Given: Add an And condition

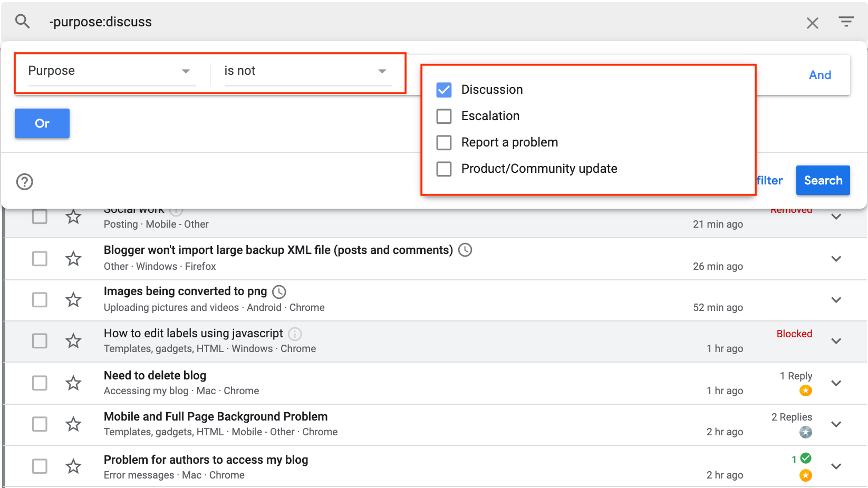Looking at the screenshot, I should 819,75.
